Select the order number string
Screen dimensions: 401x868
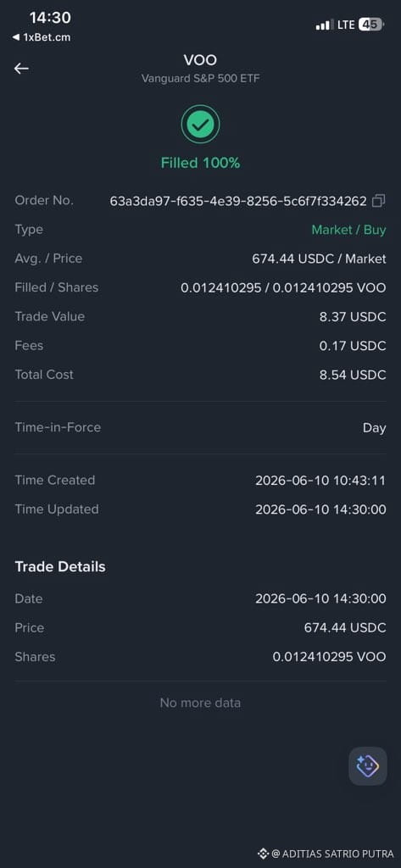point(238,201)
